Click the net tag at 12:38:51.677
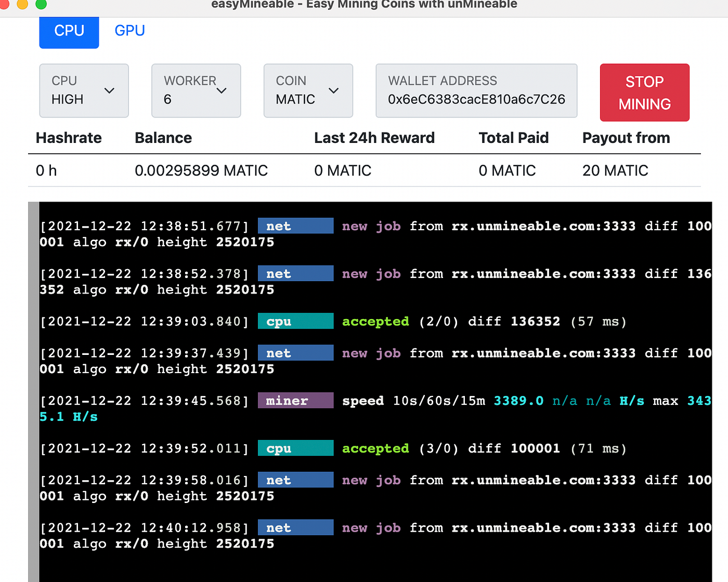 pos(295,226)
